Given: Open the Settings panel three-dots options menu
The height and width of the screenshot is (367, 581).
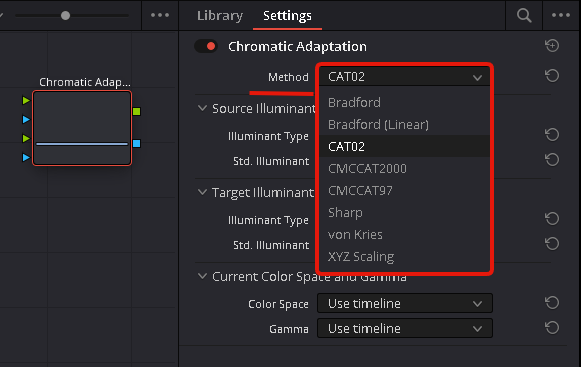Looking at the screenshot, I should point(561,15).
